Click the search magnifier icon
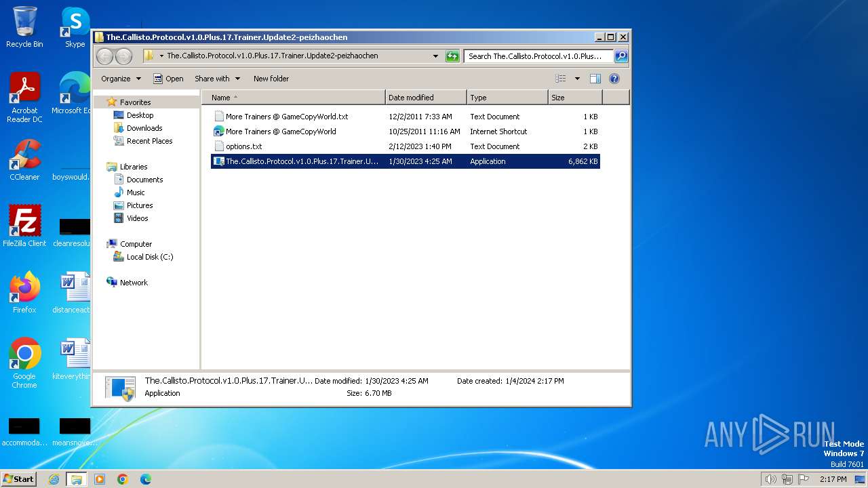868x488 pixels. [x=620, y=56]
